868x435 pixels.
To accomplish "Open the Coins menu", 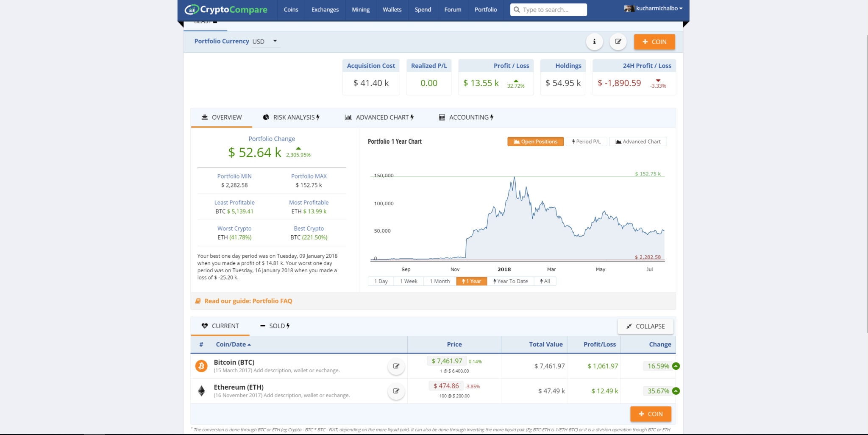I will pyautogui.click(x=291, y=10).
